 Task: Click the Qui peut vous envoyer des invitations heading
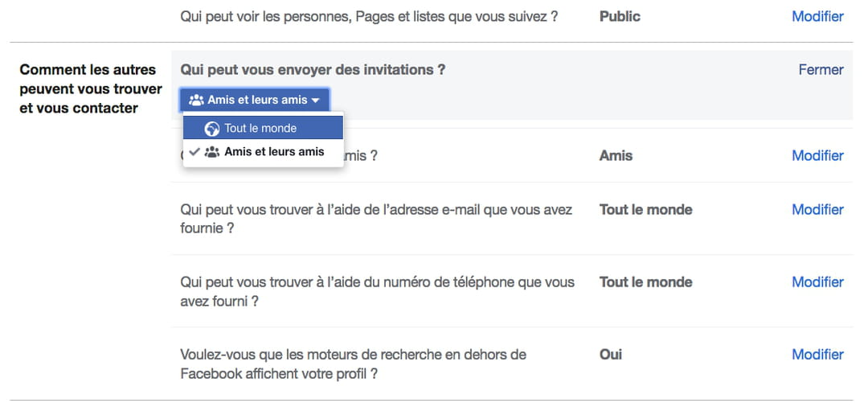click(x=313, y=70)
